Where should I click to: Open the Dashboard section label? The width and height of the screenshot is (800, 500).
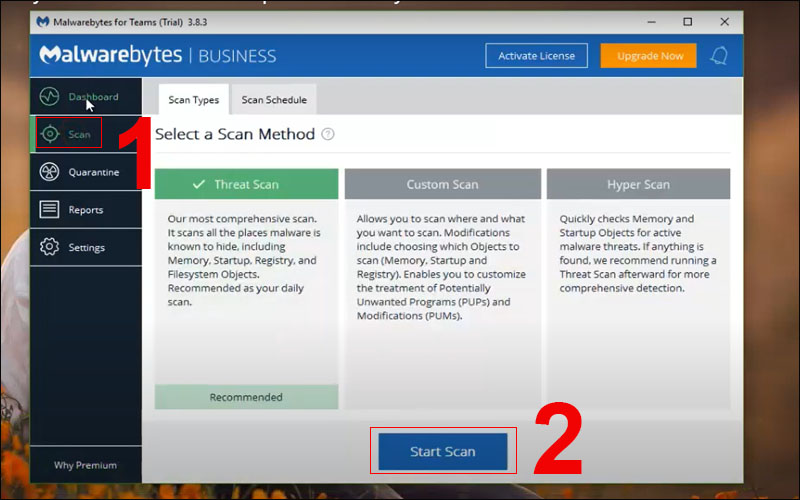point(93,96)
